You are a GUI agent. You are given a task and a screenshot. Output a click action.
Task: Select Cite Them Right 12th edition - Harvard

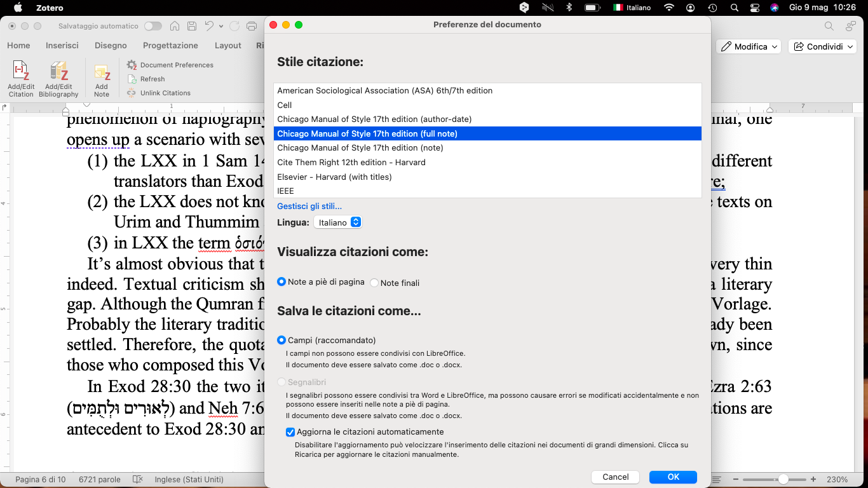(x=487, y=162)
